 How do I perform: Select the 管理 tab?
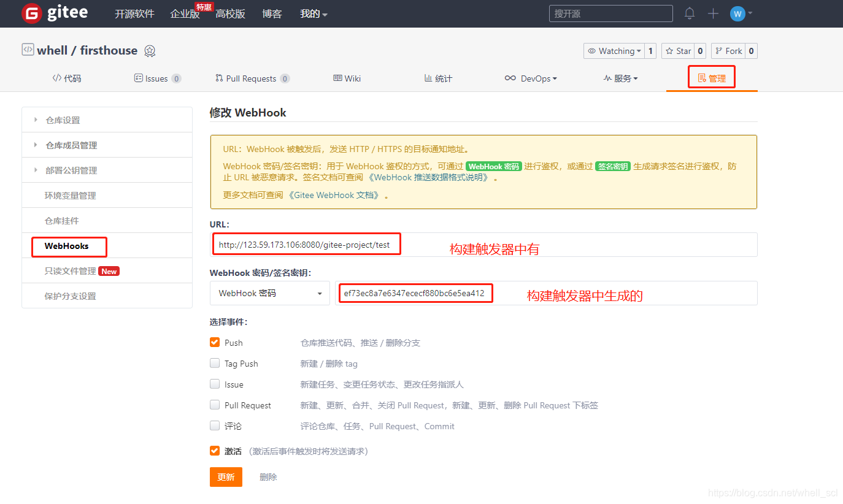point(712,78)
